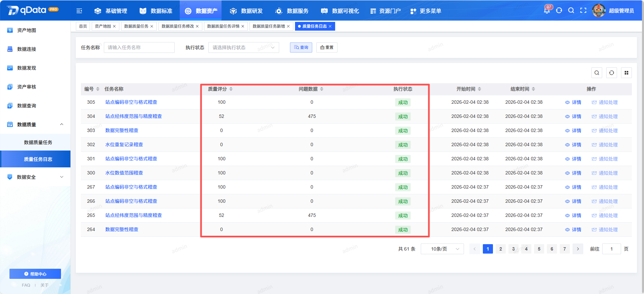View 详情 for row 305
This screenshot has height=294, width=644.
(573, 102)
